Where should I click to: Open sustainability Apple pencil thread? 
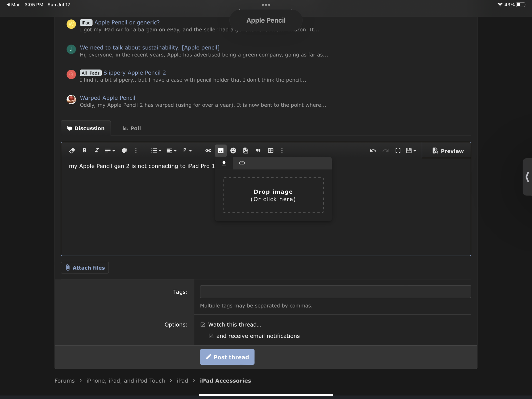(x=150, y=48)
